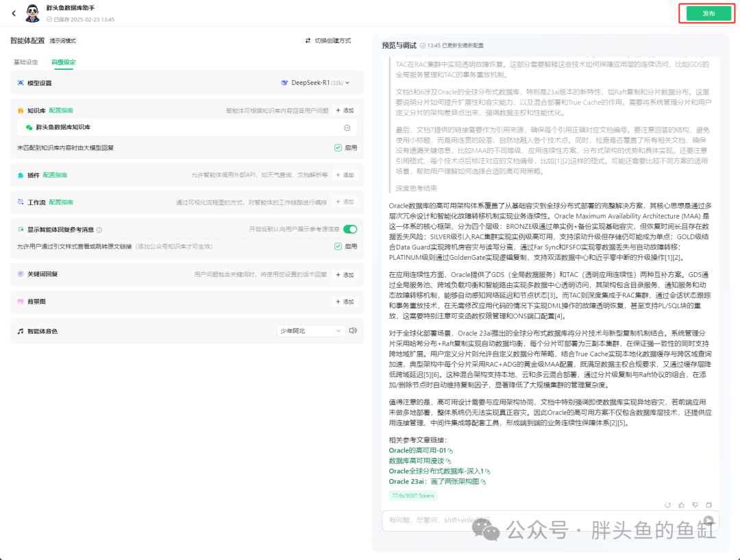Click the 模型设置 section icon
This screenshot has height=560, width=740.
pyautogui.click(x=21, y=83)
